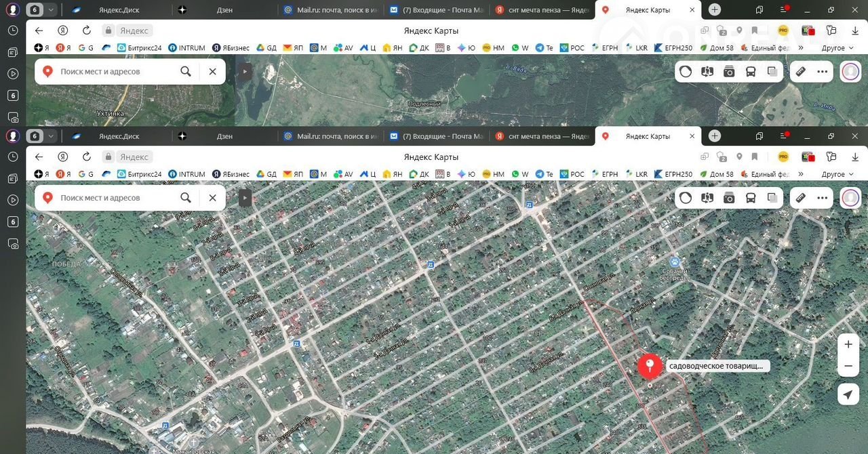Expand the Другое bookmarks folder in lower window
This screenshot has height=454, width=868.
click(838, 174)
